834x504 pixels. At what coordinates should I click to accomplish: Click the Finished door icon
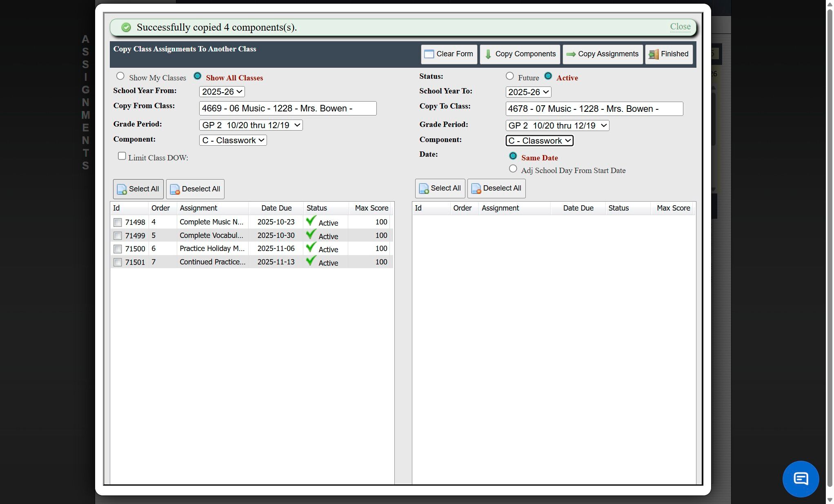(654, 54)
